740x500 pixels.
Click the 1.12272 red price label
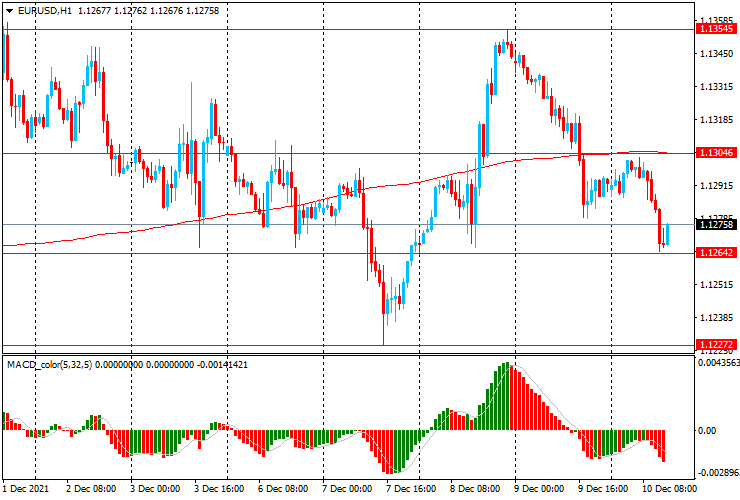pos(716,345)
